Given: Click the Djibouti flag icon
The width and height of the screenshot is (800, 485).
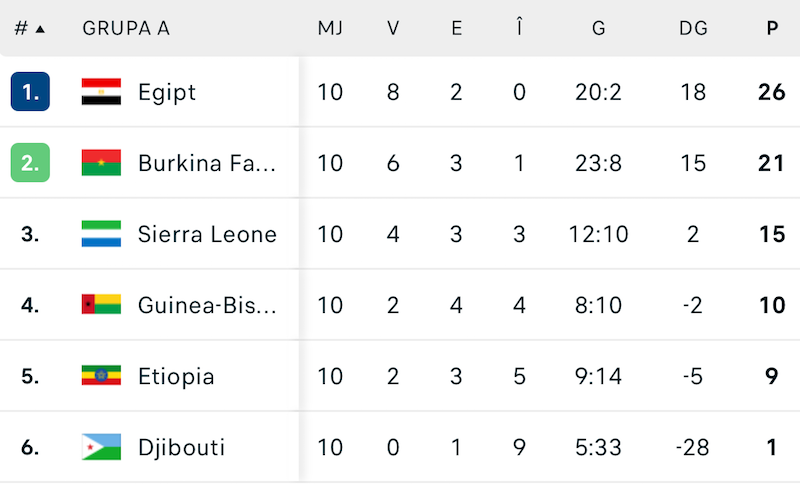Looking at the screenshot, I should click(x=101, y=447).
